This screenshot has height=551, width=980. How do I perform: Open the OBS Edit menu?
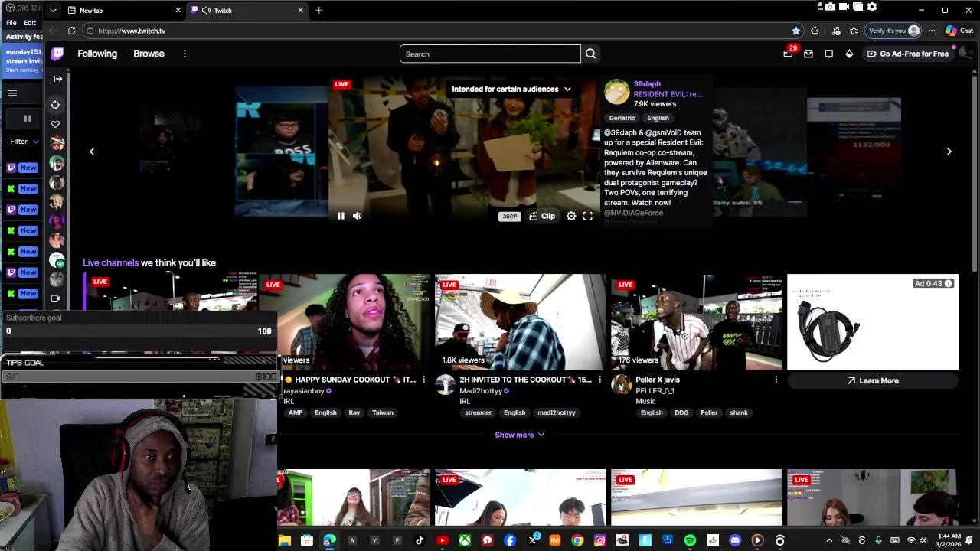coord(30,23)
